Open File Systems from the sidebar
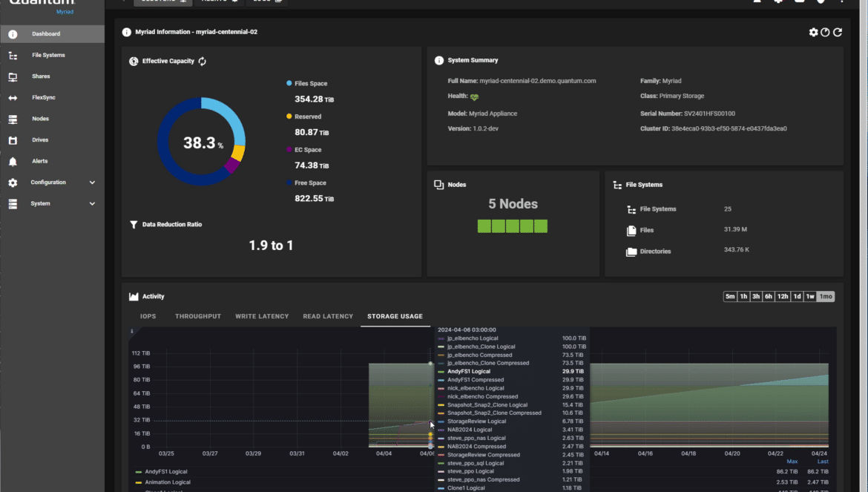Viewport: 868px width, 492px height. pos(52,56)
